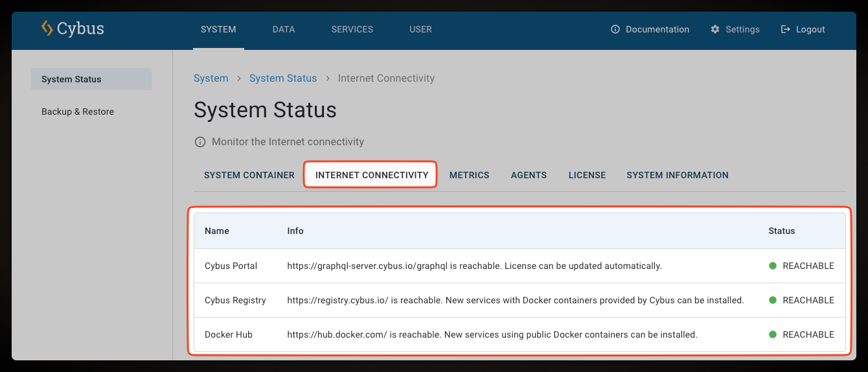
Task: Click the System breadcrumb link
Action: [x=211, y=78]
